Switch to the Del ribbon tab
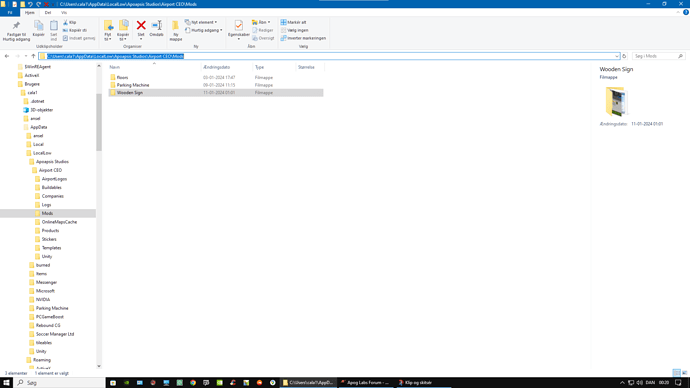Screen dimensions: 690x388 click(x=48, y=12)
